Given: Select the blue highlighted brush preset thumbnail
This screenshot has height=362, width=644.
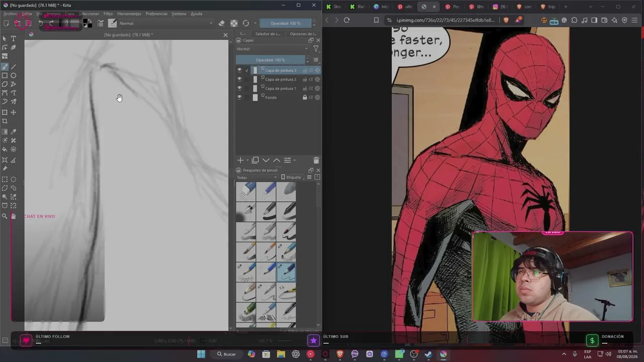Looking at the screenshot, I should point(286,273).
